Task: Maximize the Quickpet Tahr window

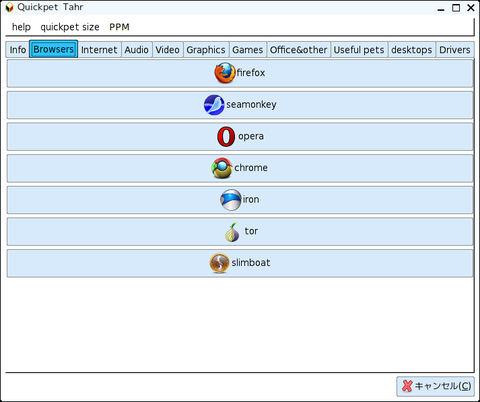Action: pos(456,8)
